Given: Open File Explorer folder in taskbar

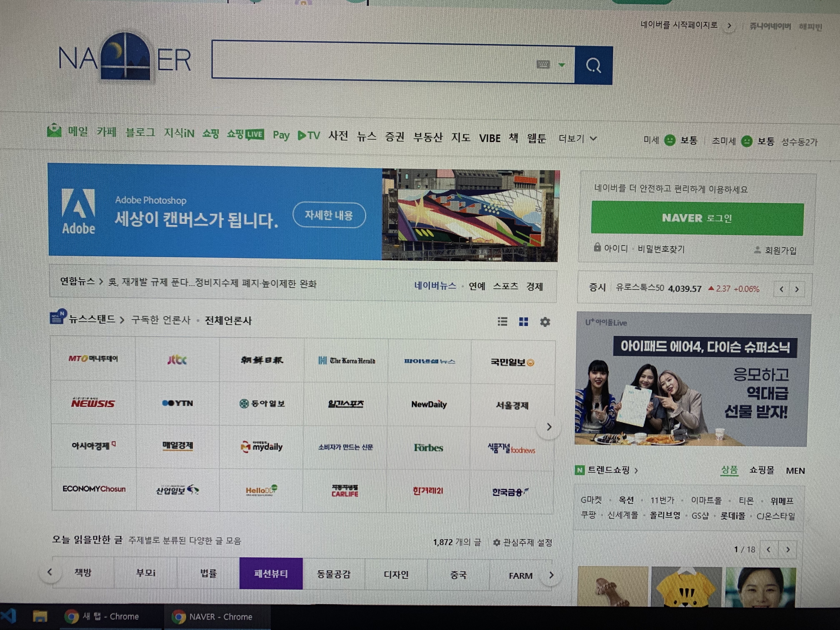Looking at the screenshot, I should [x=40, y=616].
